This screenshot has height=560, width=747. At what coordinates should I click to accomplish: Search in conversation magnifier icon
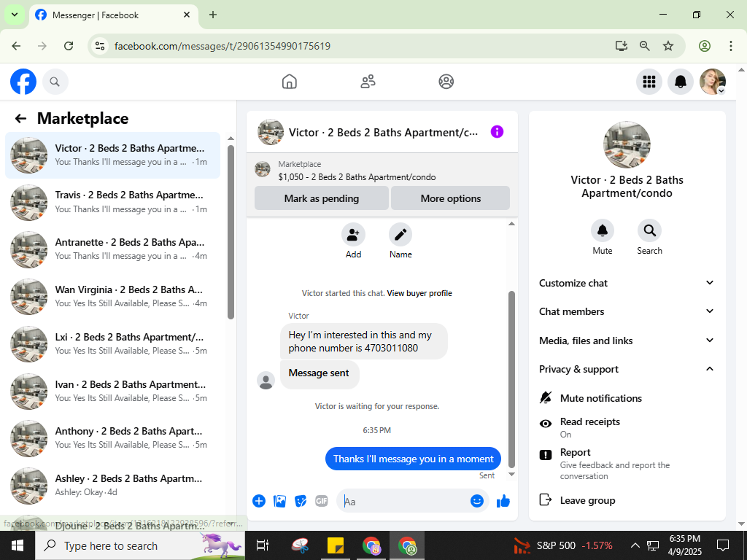[649, 231]
